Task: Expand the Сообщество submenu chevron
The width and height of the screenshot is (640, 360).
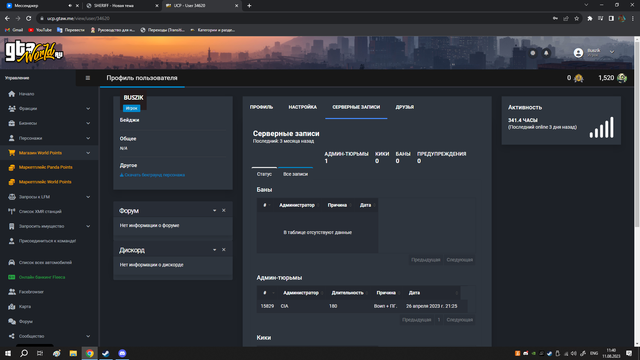Action: [88, 336]
